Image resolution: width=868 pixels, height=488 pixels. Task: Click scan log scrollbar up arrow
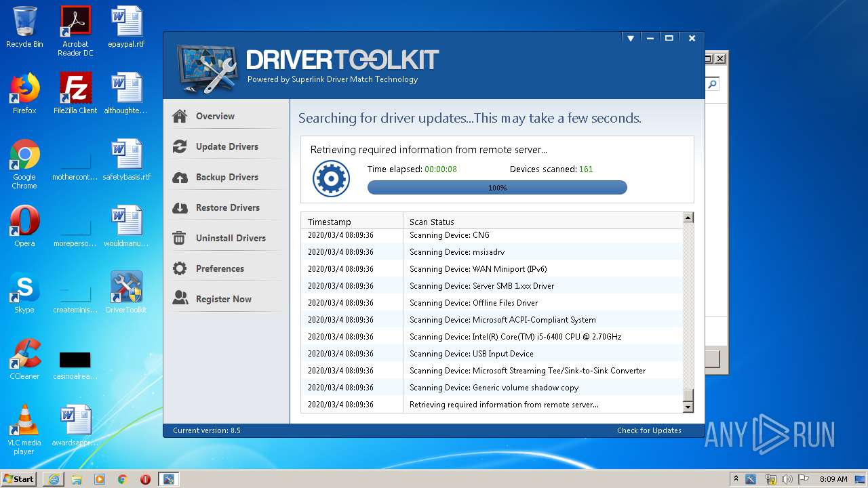(x=688, y=218)
